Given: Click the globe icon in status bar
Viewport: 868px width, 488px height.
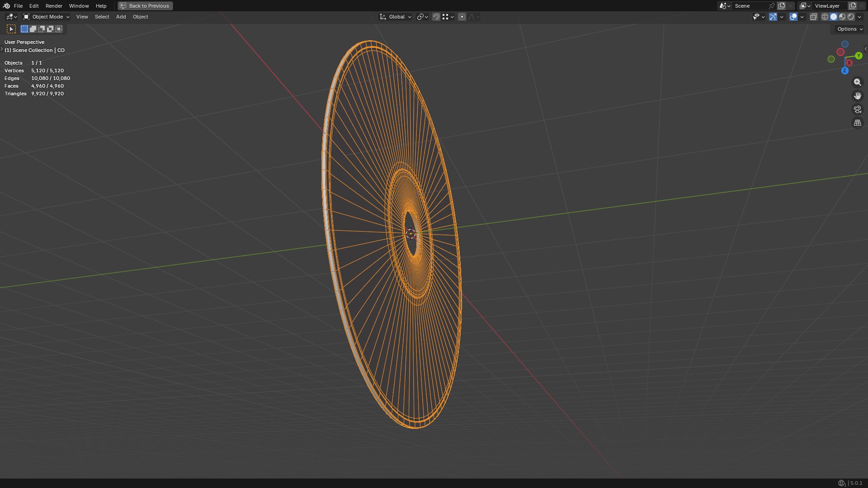Looking at the screenshot, I should pyautogui.click(x=841, y=483).
